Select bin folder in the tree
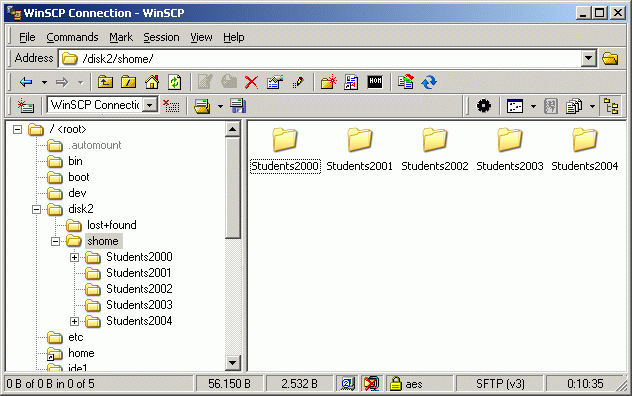632x396 pixels. [75, 161]
